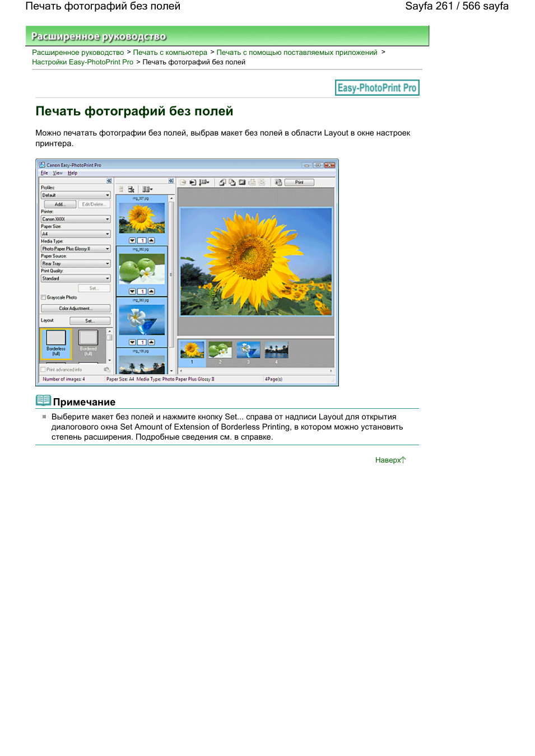The height and width of the screenshot is (756, 535).
Task: Click the rotate right icon in preview toolbar
Action: pos(232,183)
